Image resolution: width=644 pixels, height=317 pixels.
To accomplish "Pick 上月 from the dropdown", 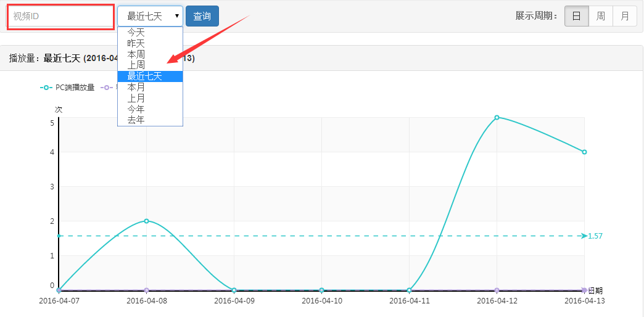I will coord(136,97).
